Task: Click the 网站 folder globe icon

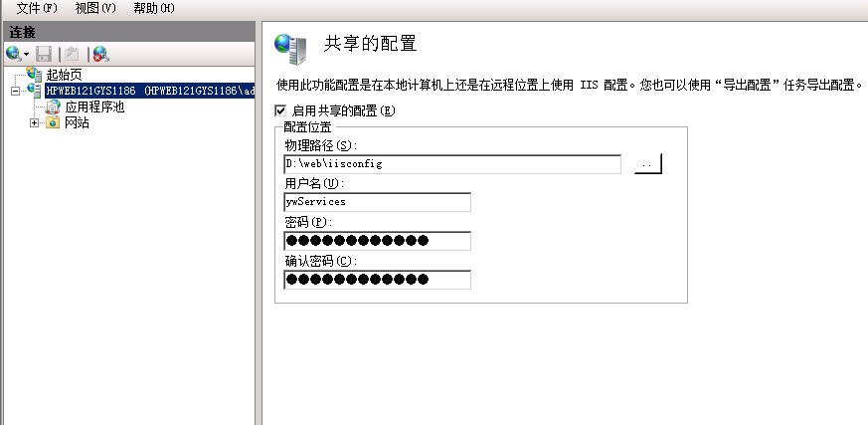Action: (53, 122)
